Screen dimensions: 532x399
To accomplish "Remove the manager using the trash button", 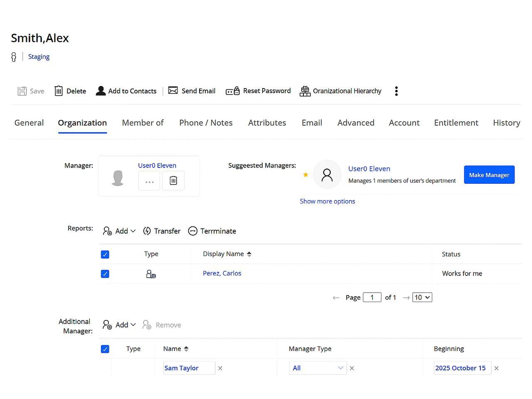I will click(173, 181).
